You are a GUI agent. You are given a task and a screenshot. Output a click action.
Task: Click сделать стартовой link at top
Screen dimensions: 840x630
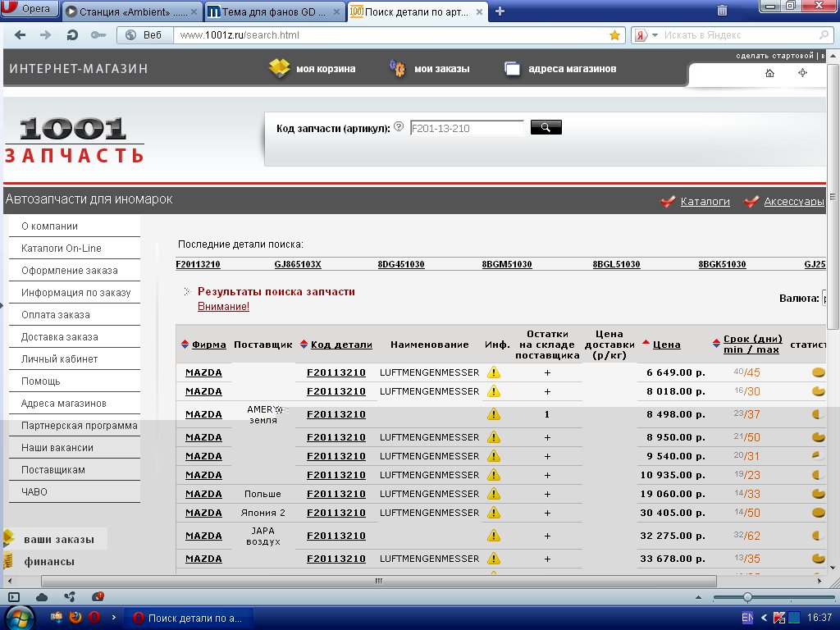pos(774,56)
